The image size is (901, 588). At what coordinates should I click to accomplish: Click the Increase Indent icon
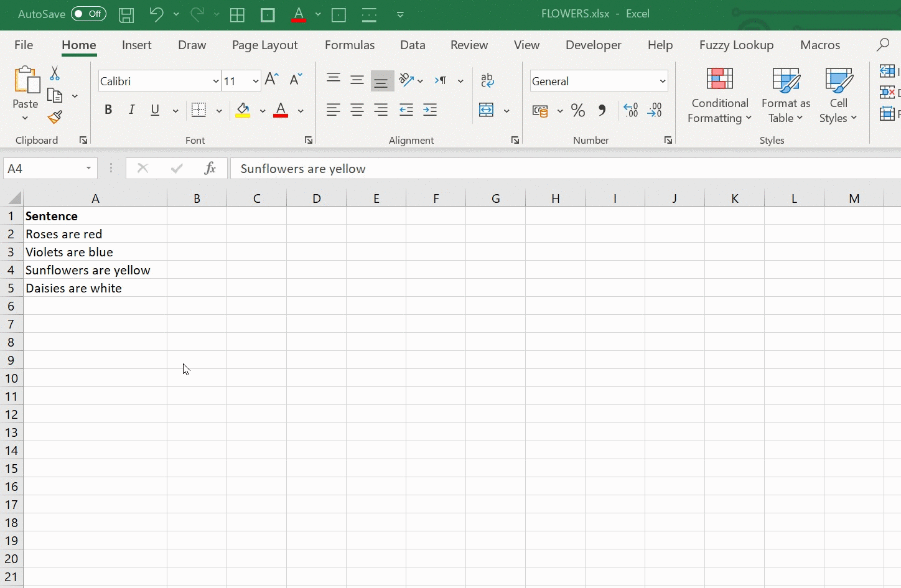pyautogui.click(x=430, y=111)
